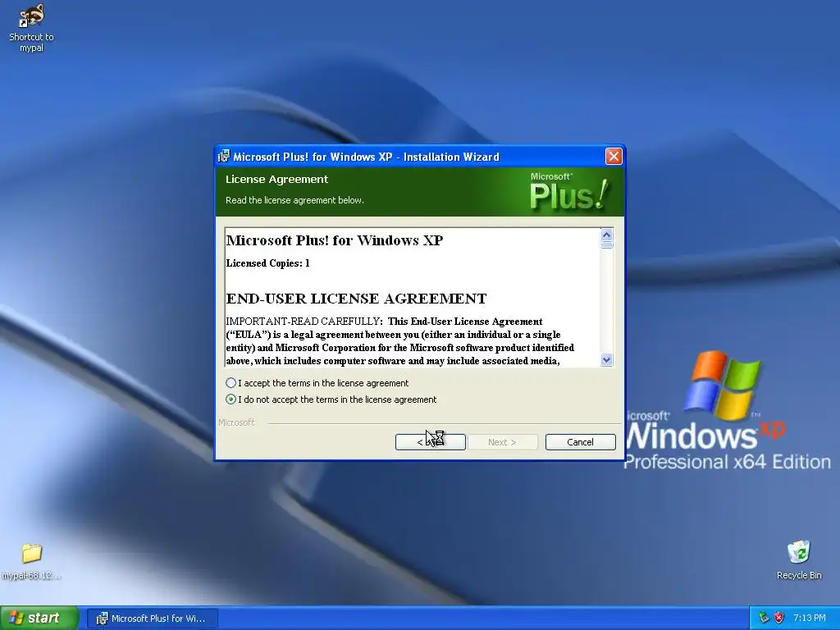The width and height of the screenshot is (840, 630).
Task: Click the red shield security tray icon
Action: coord(779,618)
